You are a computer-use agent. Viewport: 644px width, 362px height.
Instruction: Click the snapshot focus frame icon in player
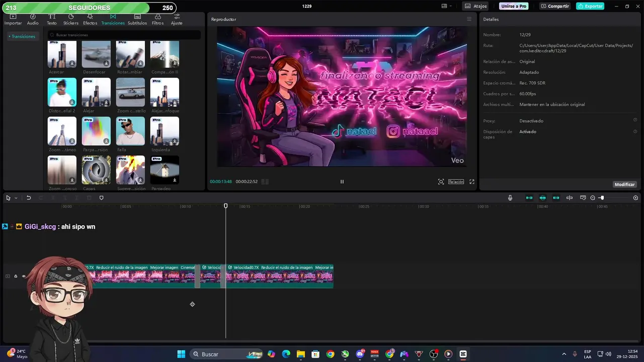tap(441, 182)
